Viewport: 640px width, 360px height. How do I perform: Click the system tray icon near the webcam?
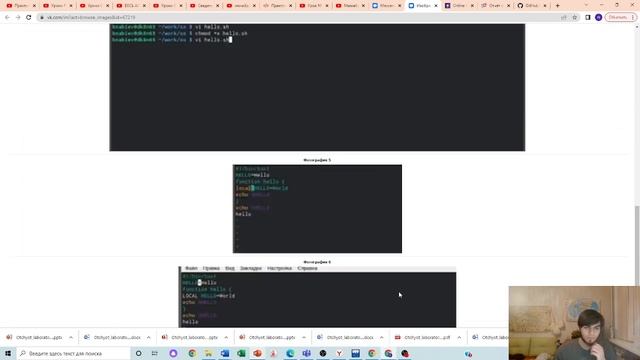[468, 354]
